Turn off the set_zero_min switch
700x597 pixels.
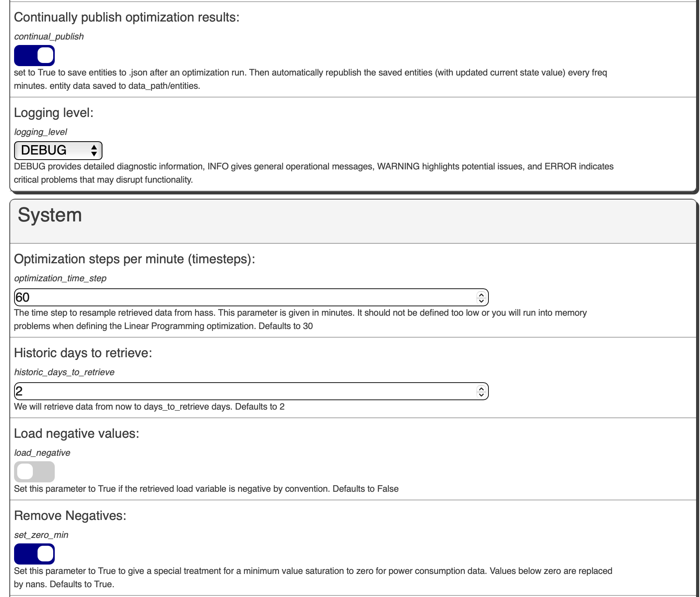pyautogui.click(x=34, y=554)
